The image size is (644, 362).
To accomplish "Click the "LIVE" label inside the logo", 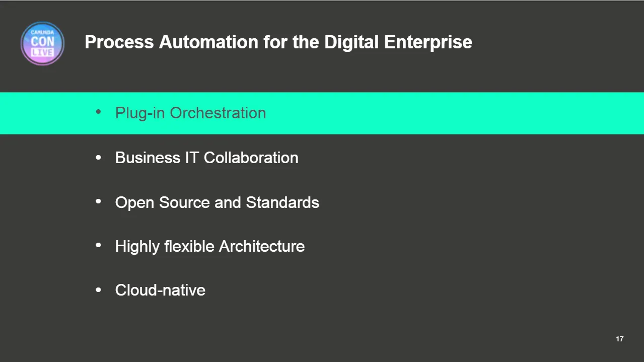I will click(42, 53).
